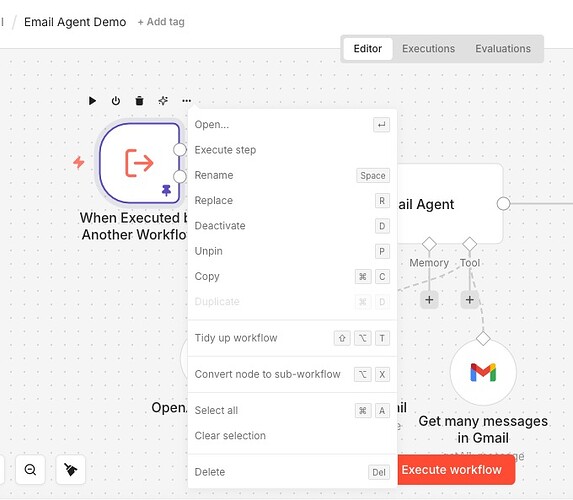The height and width of the screenshot is (500, 573).
Task: Click the Add tag link
Action: (161, 22)
